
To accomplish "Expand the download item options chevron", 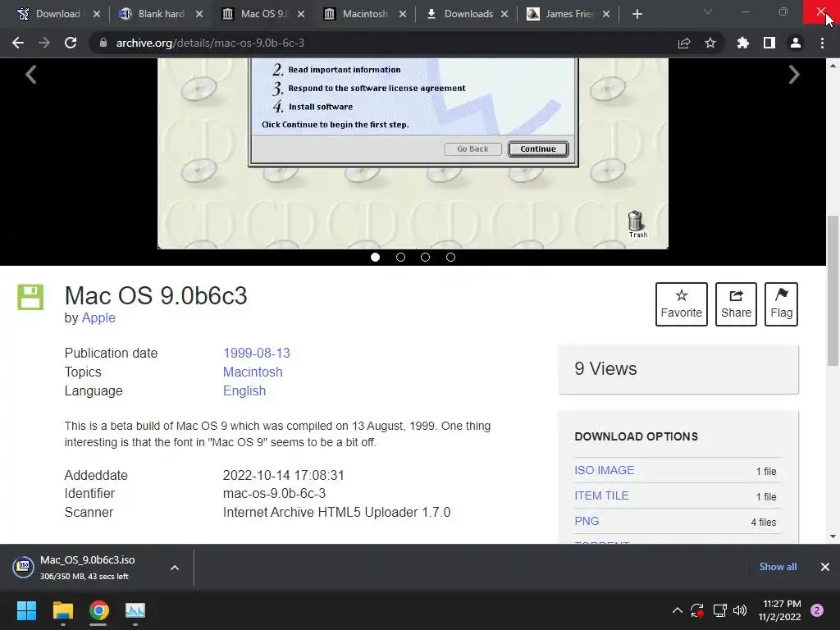I will (175, 568).
